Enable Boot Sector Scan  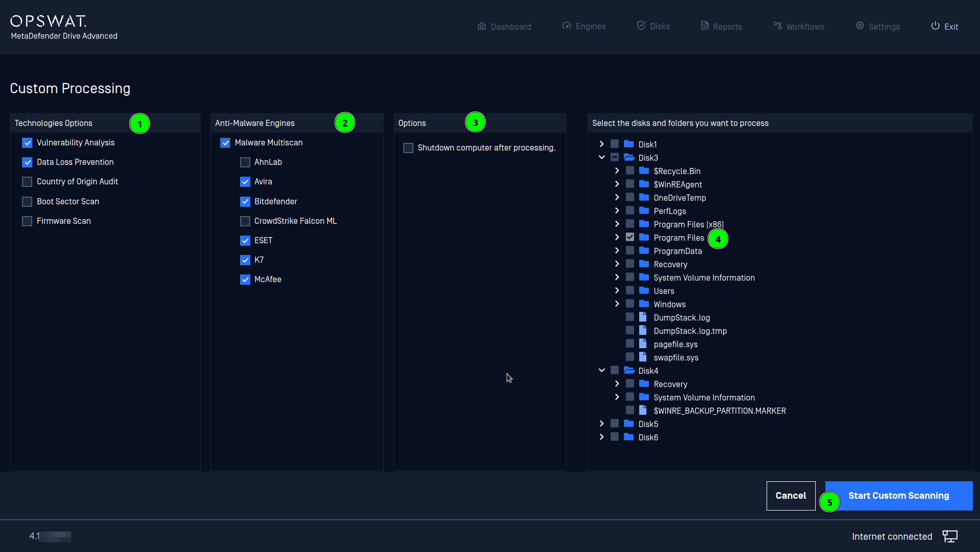tap(27, 202)
